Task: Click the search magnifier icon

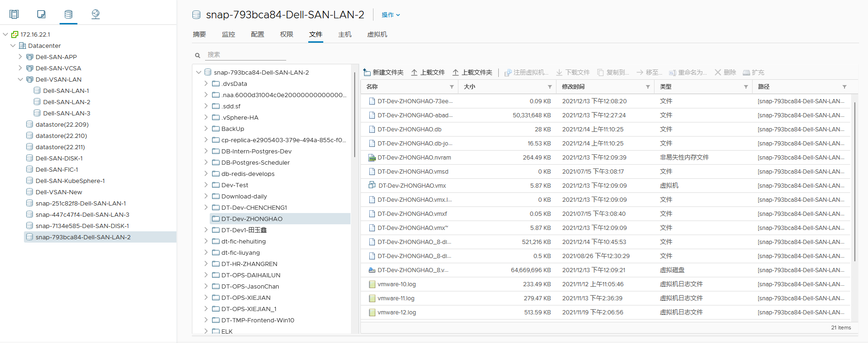Action: [x=198, y=55]
